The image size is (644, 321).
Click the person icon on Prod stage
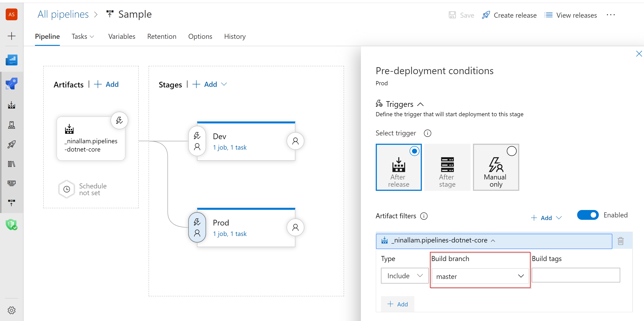click(x=295, y=228)
